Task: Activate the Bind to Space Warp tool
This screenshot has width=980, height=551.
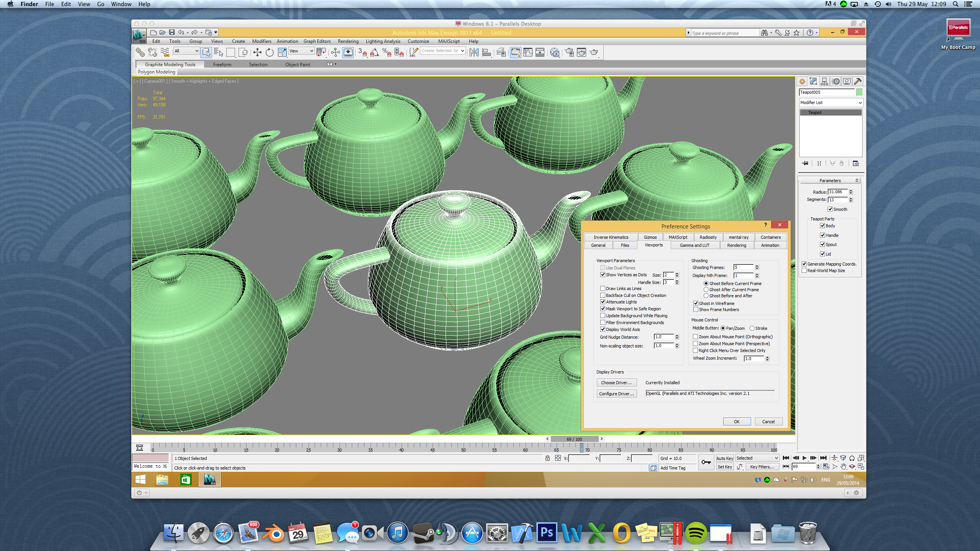Action: pos(165,52)
